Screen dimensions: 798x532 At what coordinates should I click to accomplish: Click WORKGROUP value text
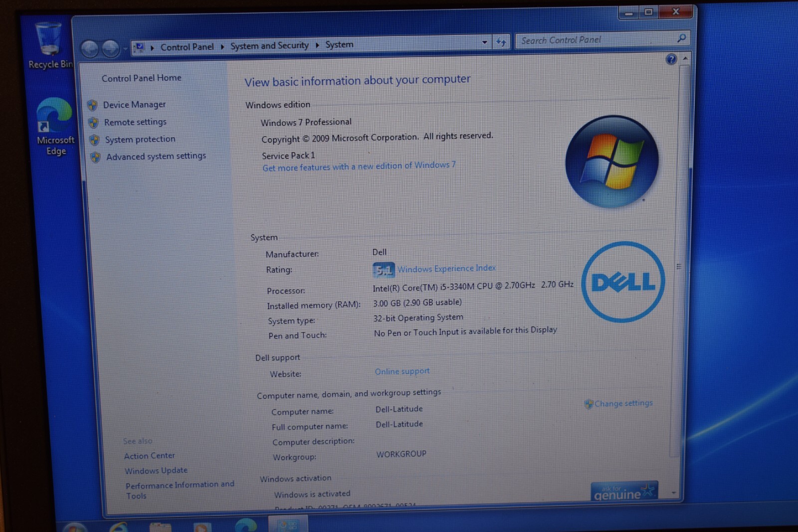tap(401, 454)
